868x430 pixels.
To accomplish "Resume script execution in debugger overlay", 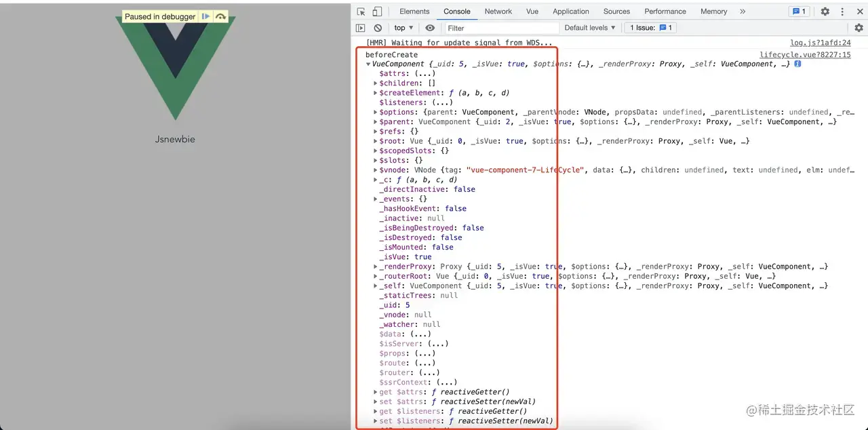I will [205, 16].
